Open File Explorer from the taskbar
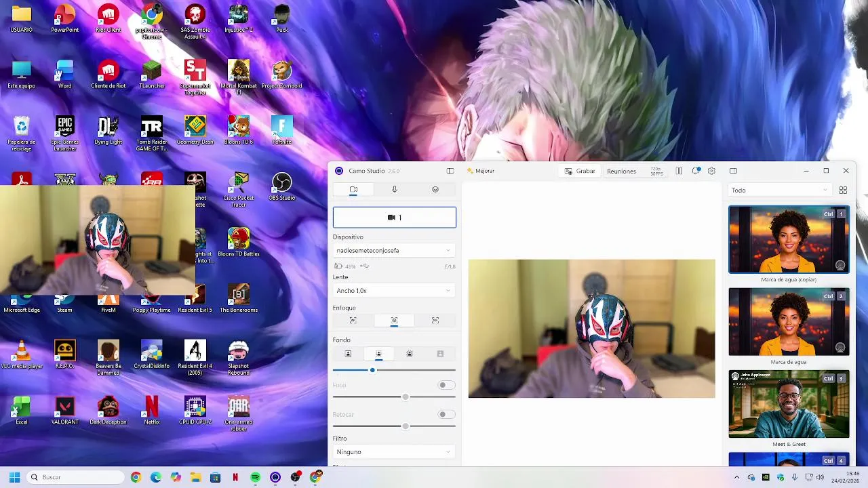Image resolution: width=868 pixels, height=488 pixels. 195,477
